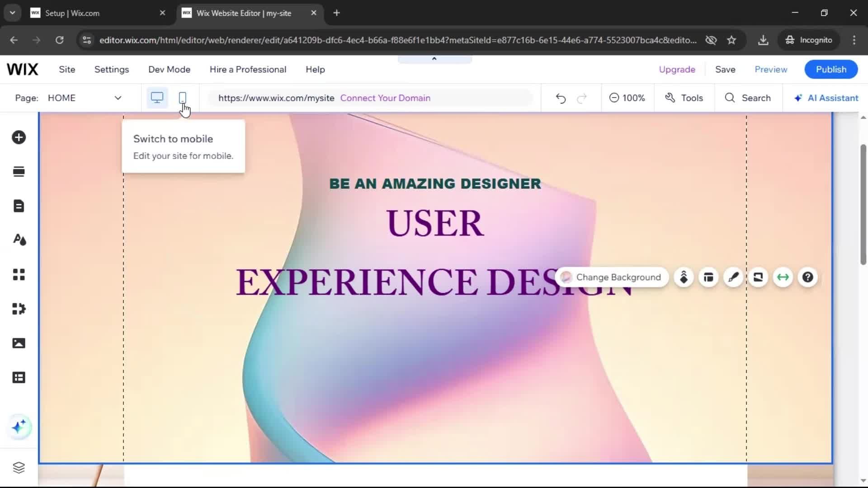
Task: Open Chrome three-dot menu
Action: [854, 40]
